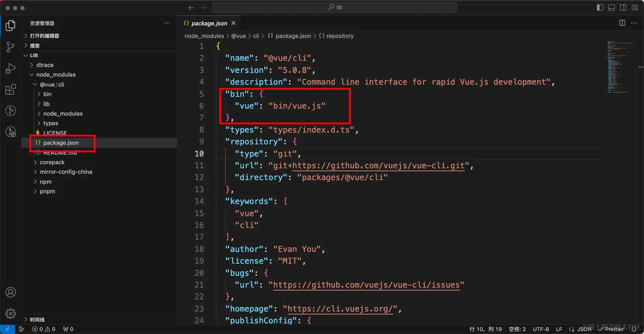The image size is (644, 334).
Task: Click @vue in the breadcrumb
Action: 239,36
